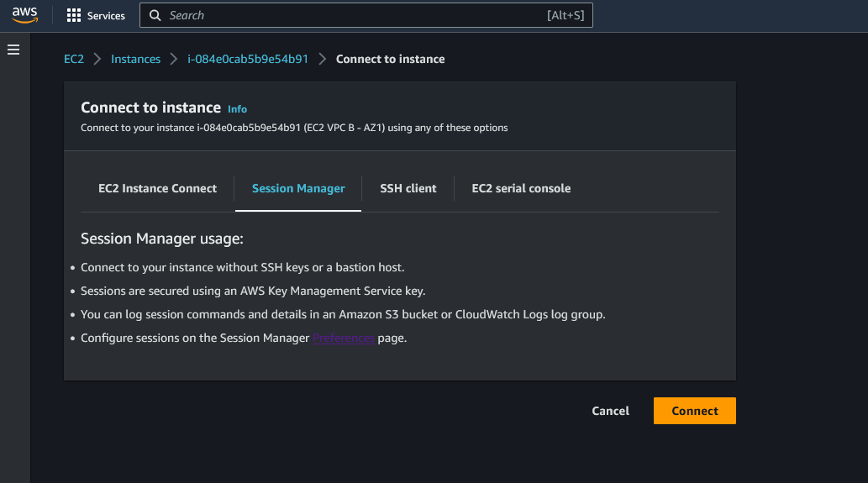This screenshot has height=483, width=868.
Task: Go to the EC2 breadcrumb link
Action: [74, 59]
